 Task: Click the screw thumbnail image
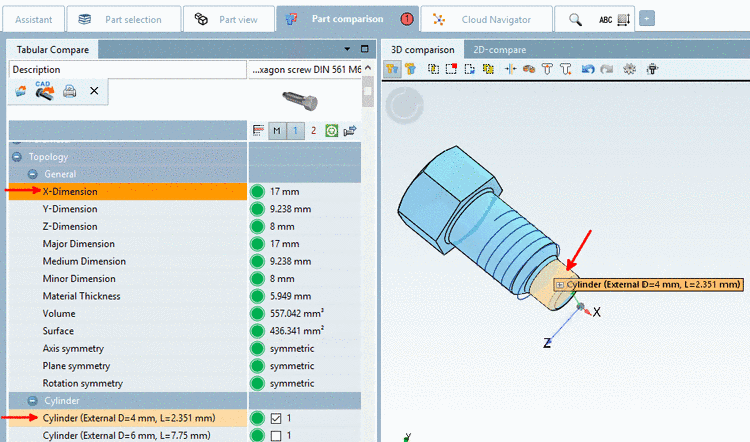tap(300, 100)
